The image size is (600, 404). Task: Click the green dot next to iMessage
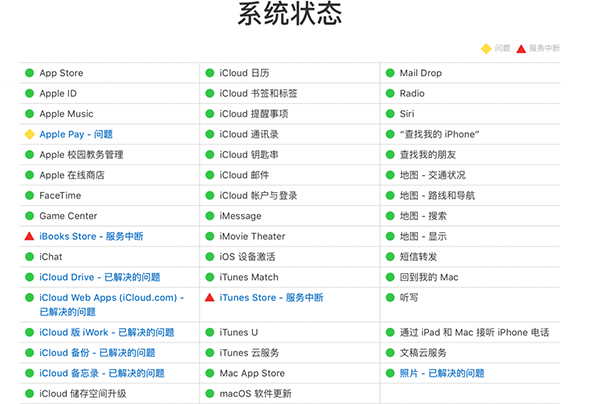coord(210,216)
